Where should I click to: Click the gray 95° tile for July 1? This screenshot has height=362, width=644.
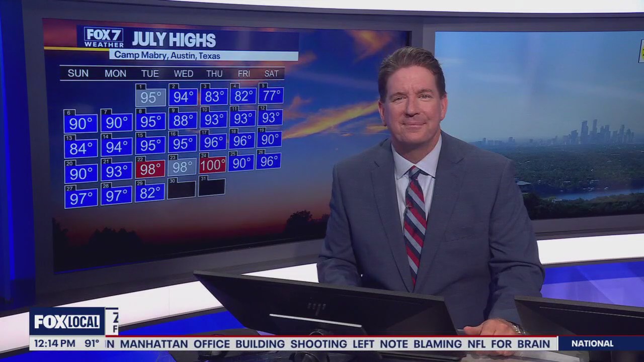point(150,97)
